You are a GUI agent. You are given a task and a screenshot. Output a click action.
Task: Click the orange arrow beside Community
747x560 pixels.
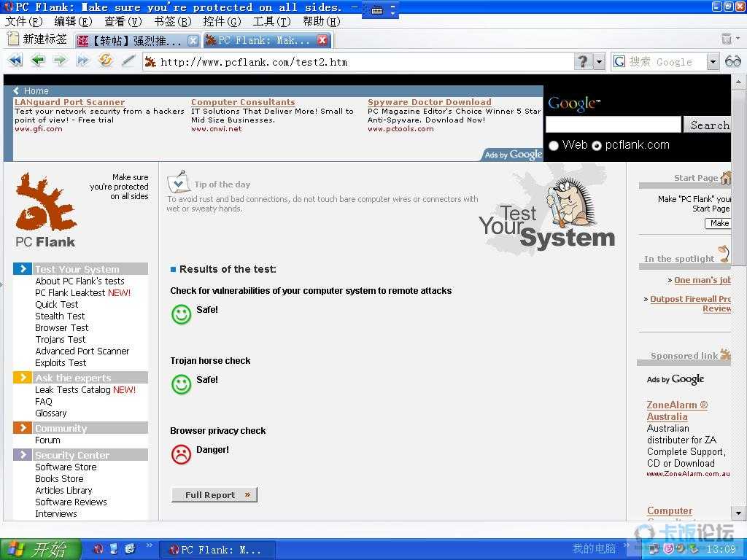23,427
